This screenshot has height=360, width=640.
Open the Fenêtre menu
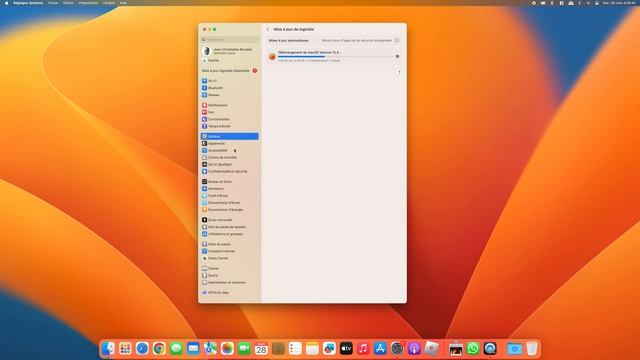(109, 3)
